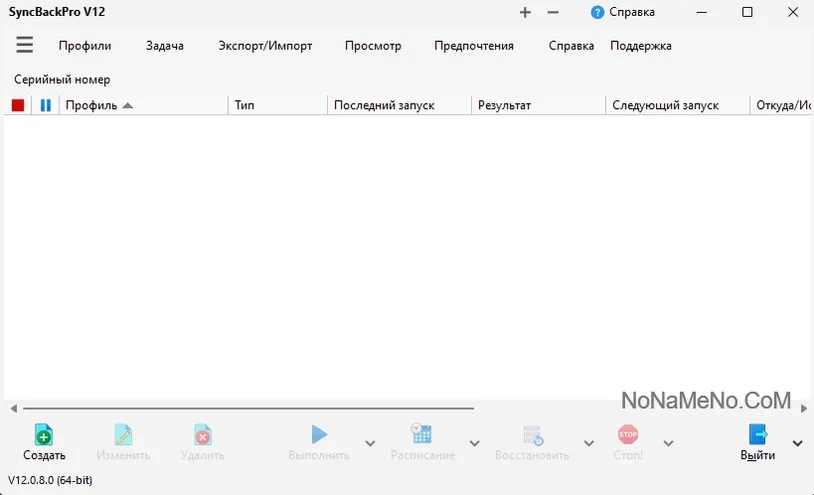Open the hamburger menu icon
Image resolution: width=814 pixels, height=495 pixels.
tap(24, 45)
